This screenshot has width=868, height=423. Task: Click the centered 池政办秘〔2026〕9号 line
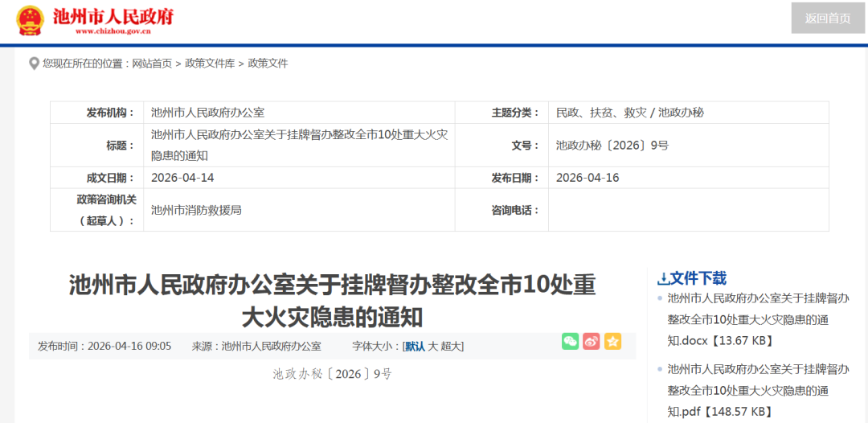(x=332, y=374)
